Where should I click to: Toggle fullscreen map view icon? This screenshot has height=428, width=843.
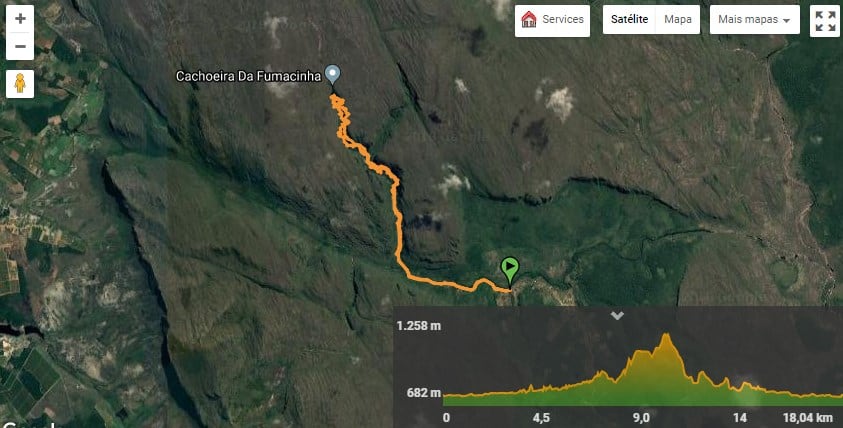pyautogui.click(x=825, y=21)
